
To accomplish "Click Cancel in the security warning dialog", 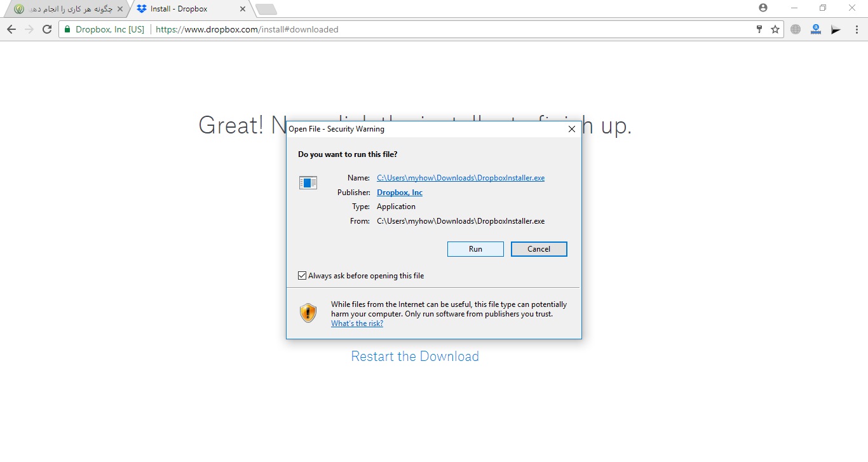I will point(539,249).
